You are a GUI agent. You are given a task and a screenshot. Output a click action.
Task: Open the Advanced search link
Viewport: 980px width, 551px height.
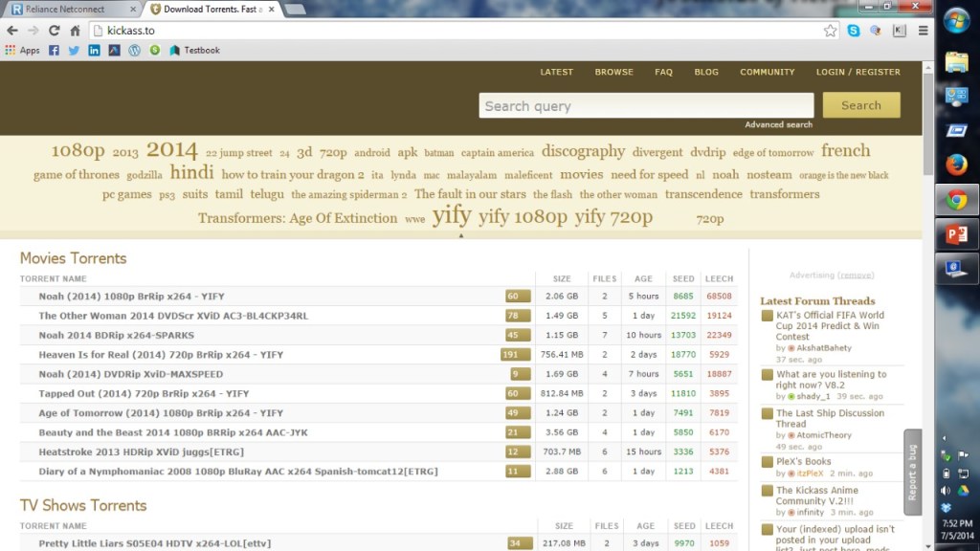tap(778, 124)
